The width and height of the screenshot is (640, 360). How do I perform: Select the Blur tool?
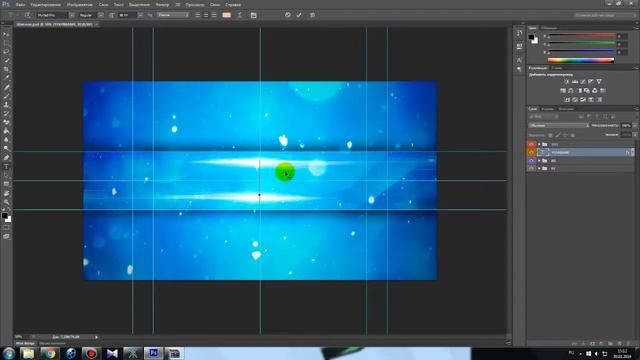click(x=6, y=140)
